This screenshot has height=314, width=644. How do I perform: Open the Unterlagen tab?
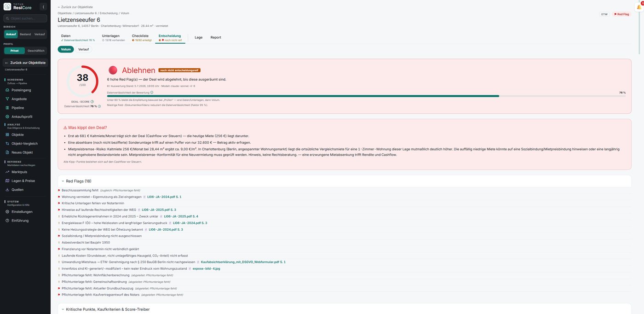113,38
